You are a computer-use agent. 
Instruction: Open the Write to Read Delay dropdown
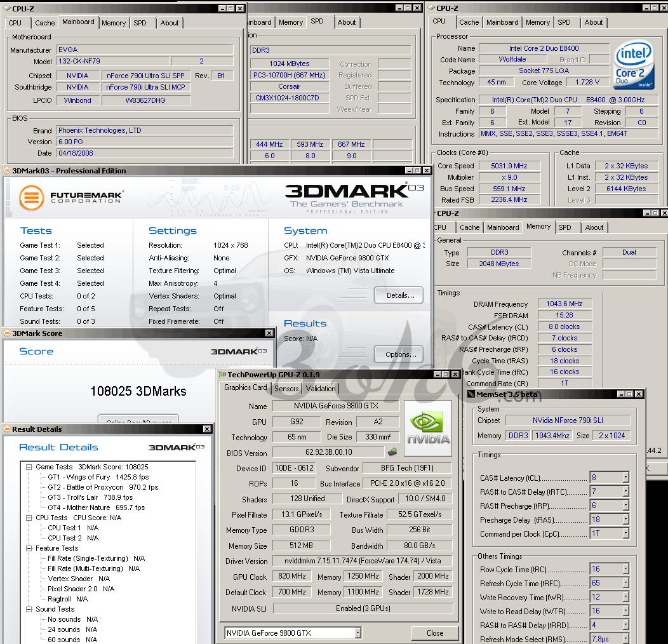click(626, 611)
